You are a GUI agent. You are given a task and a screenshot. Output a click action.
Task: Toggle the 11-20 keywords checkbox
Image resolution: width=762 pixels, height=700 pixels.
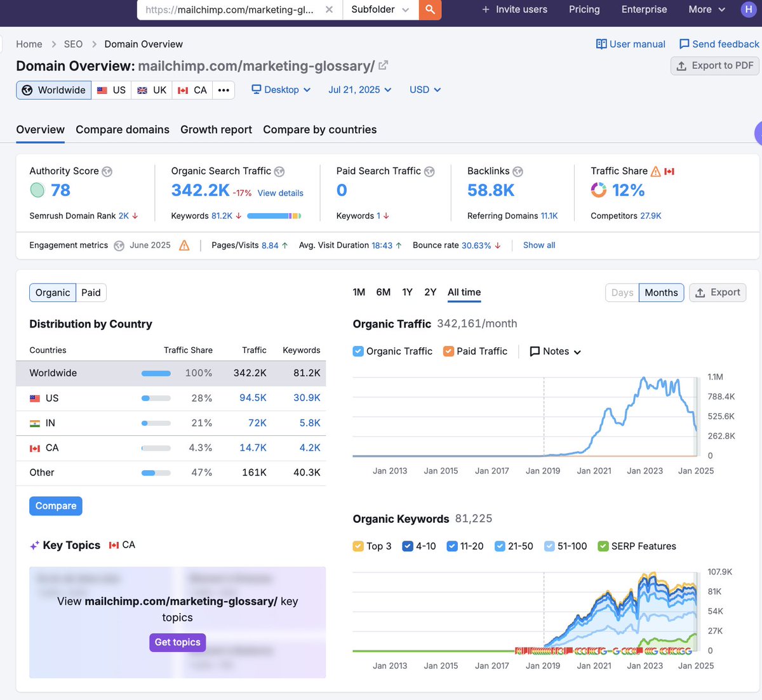(x=452, y=546)
